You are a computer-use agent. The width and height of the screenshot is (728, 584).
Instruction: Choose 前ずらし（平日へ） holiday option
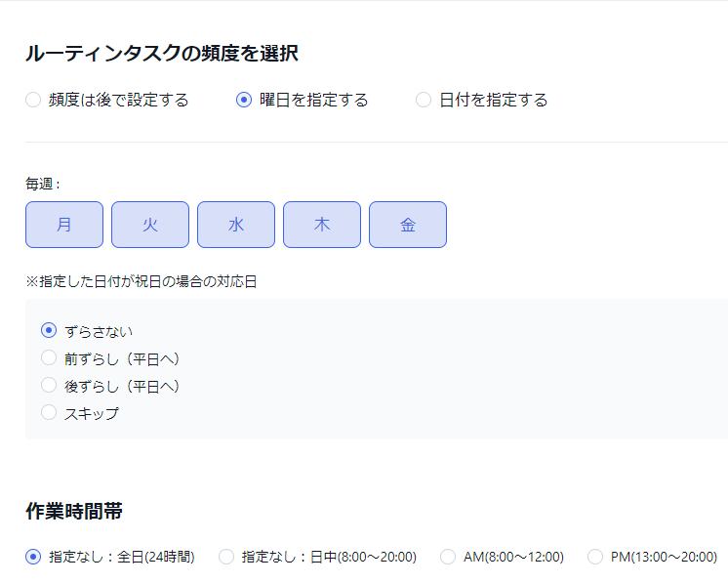(49, 358)
